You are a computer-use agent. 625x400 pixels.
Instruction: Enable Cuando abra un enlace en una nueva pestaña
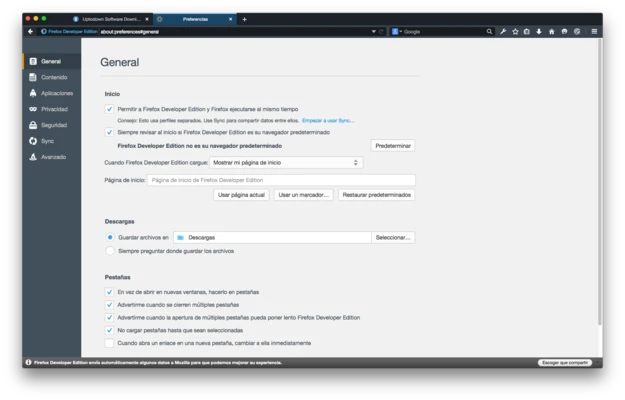(109, 343)
